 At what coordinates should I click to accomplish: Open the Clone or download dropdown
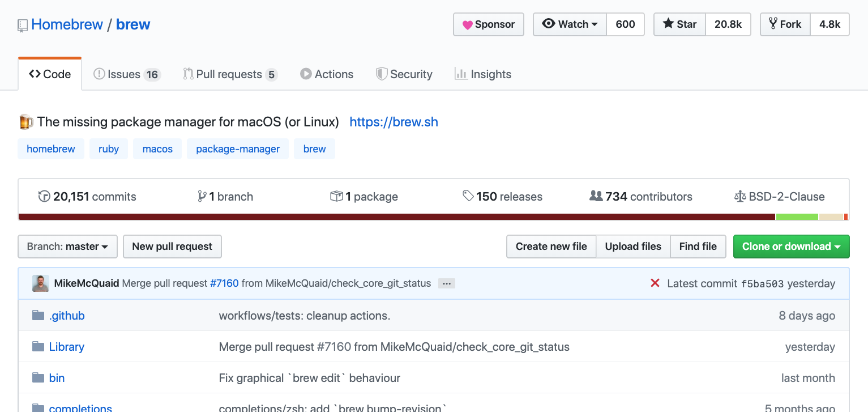(x=790, y=247)
